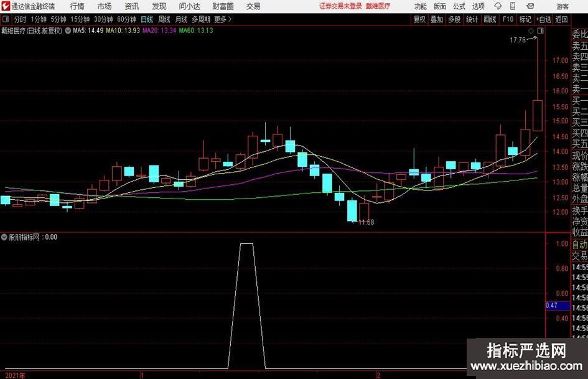This screenshot has width=588, height=379.
Task: Open the 财富圈 menu
Action: point(223,6)
